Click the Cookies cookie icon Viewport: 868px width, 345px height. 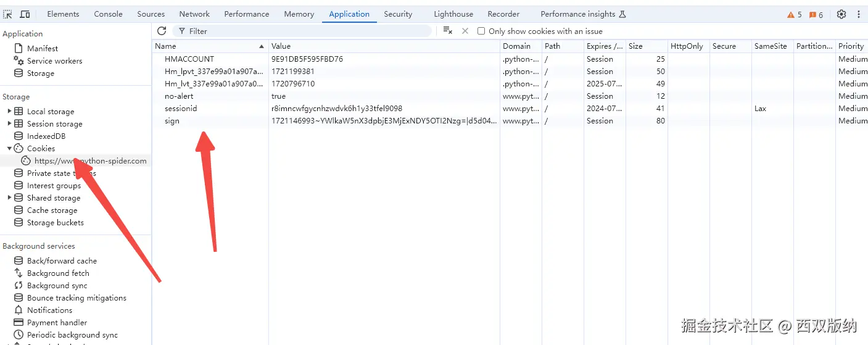click(x=19, y=148)
